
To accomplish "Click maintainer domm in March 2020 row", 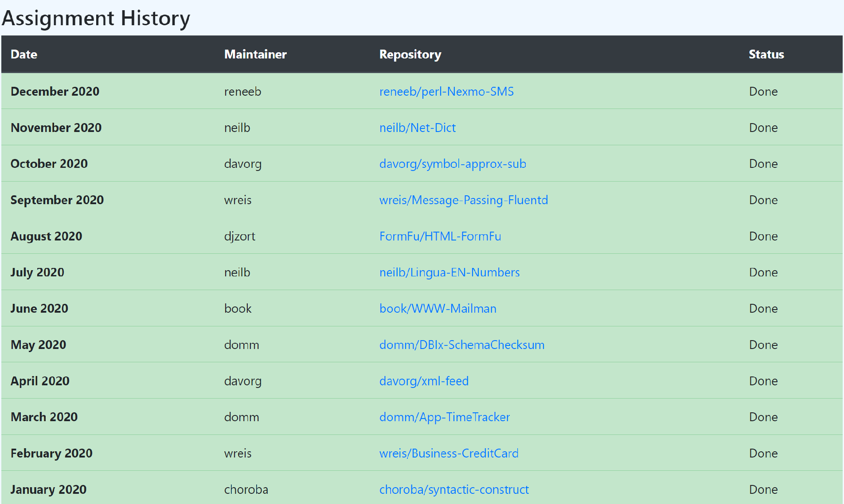I will [242, 417].
